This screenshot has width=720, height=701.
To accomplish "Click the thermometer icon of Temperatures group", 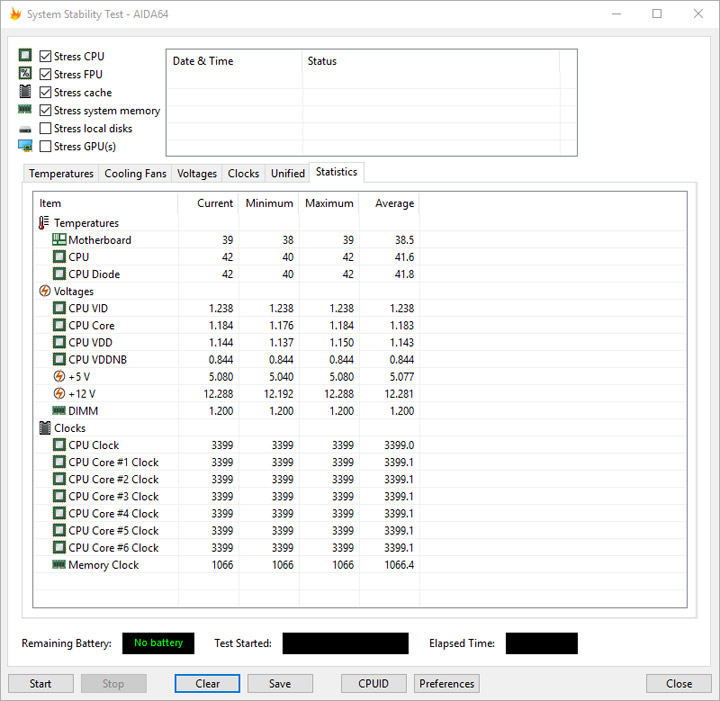I will click(44, 223).
